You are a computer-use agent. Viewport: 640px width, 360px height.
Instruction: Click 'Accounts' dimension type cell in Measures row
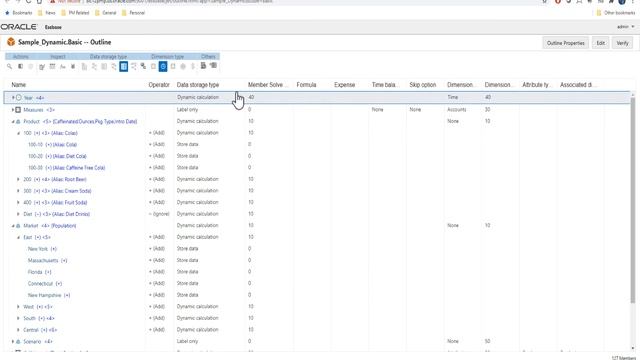(x=456, y=110)
